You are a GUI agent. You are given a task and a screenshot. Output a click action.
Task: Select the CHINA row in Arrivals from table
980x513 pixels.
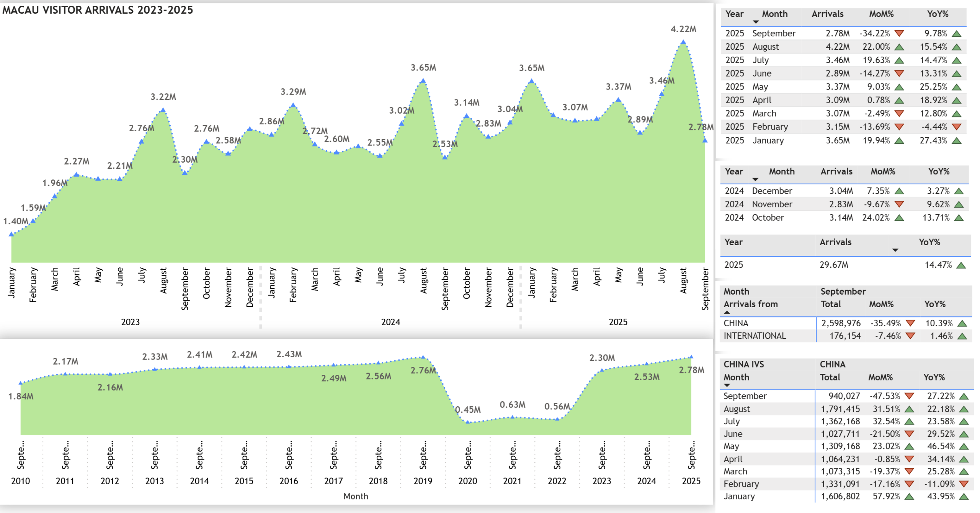(736, 323)
